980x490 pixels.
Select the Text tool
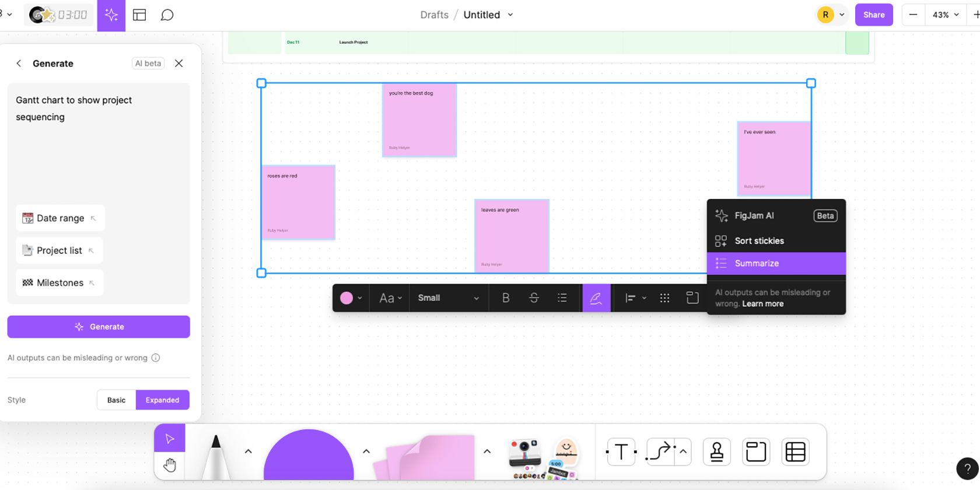click(x=621, y=452)
